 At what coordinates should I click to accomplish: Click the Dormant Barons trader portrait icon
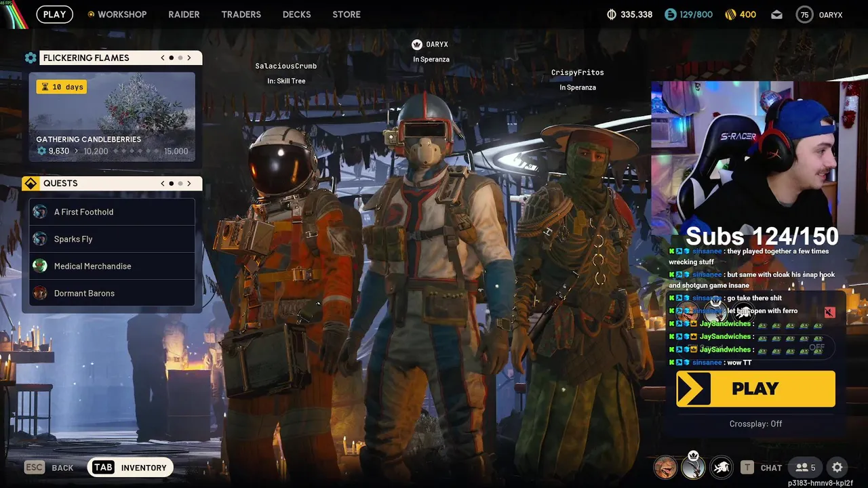point(40,293)
